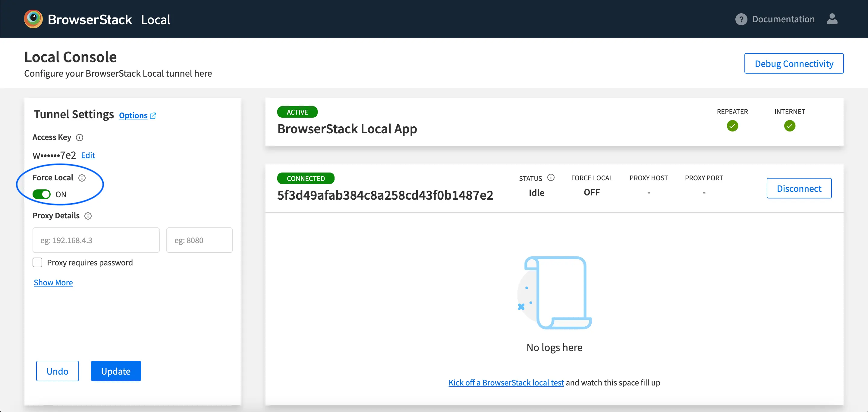The width and height of the screenshot is (868, 412).
Task: Check Proxy requires password checkbox
Action: pyautogui.click(x=37, y=262)
